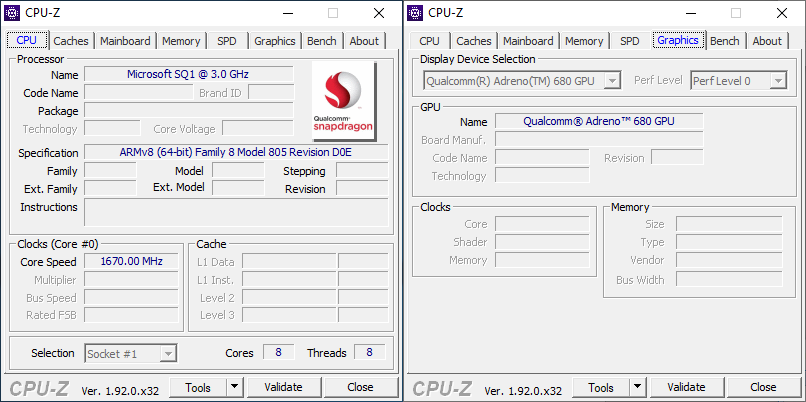
Task: Expand the Tools dropdown arrow in the right window
Action: [x=637, y=387]
